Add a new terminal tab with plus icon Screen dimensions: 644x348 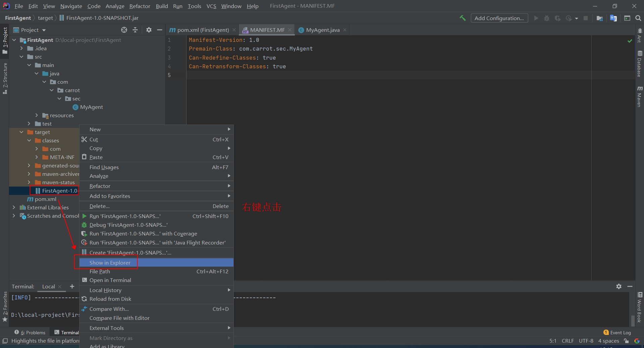point(72,286)
